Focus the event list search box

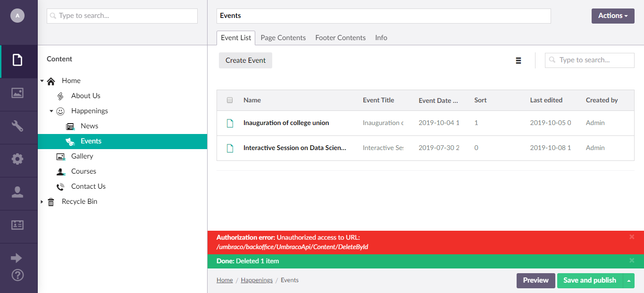[590, 60]
